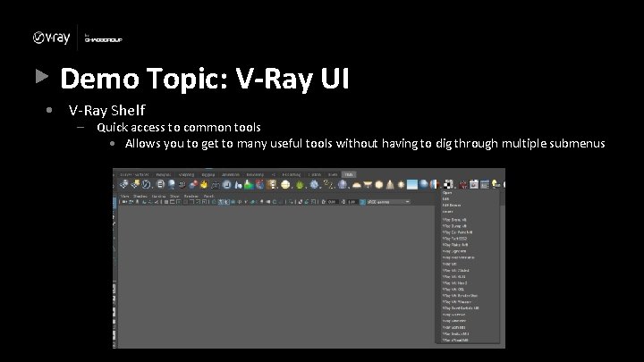Click the grid panel shelf icon left of the light bulb
The width and height of the screenshot is (644, 362).
(485, 185)
